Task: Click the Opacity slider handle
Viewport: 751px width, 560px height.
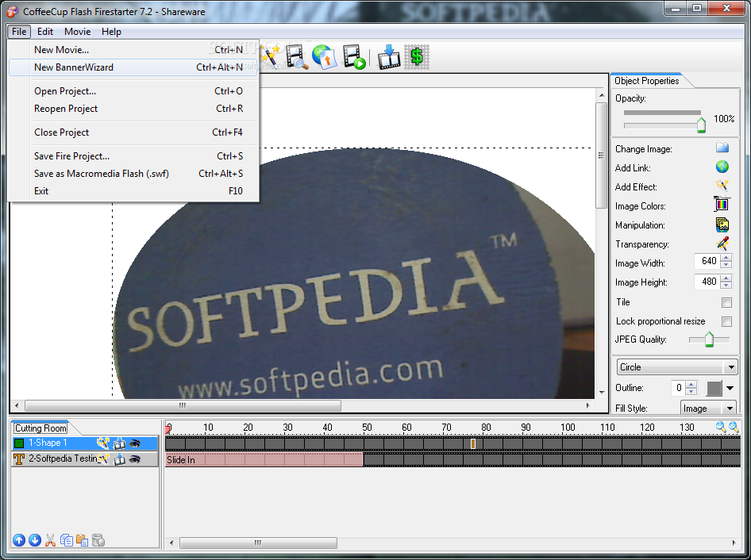Action: [701, 125]
